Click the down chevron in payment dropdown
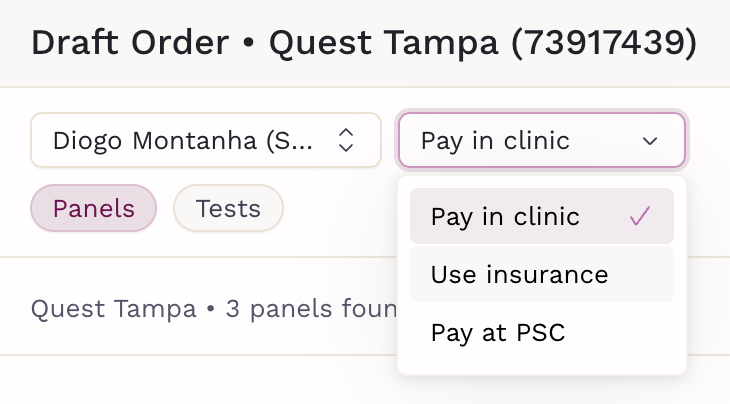This screenshot has width=730, height=404. [x=650, y=141]
